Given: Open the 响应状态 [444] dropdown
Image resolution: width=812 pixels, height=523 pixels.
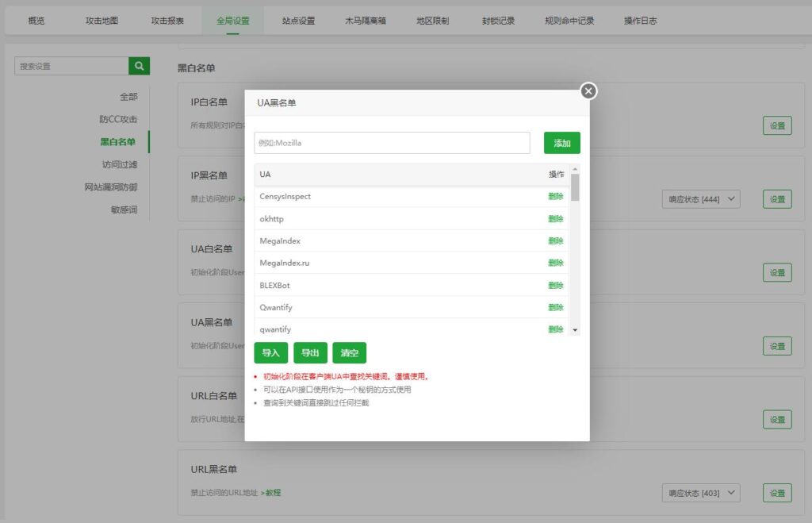Looking at the screenshot, I should point(701,199).
